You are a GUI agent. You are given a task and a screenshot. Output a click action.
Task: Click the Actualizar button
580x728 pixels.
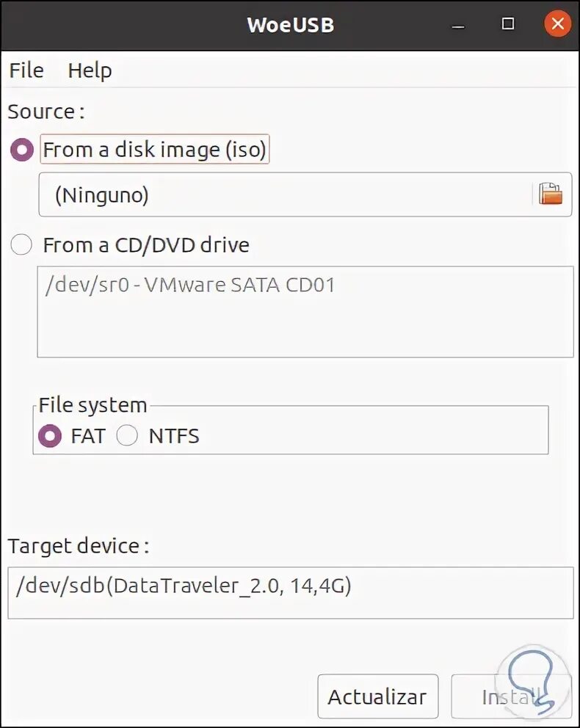coord(377,696)
